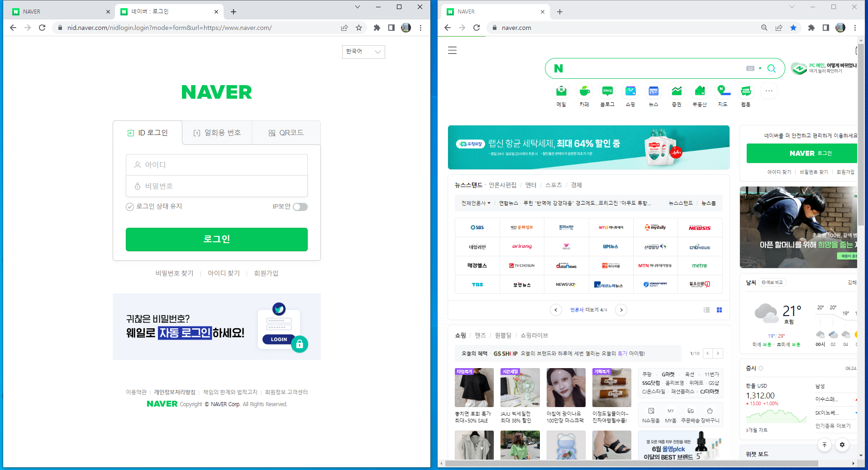Click the 아이디 input field
868x470 pixels.
(x=217, y=165)
